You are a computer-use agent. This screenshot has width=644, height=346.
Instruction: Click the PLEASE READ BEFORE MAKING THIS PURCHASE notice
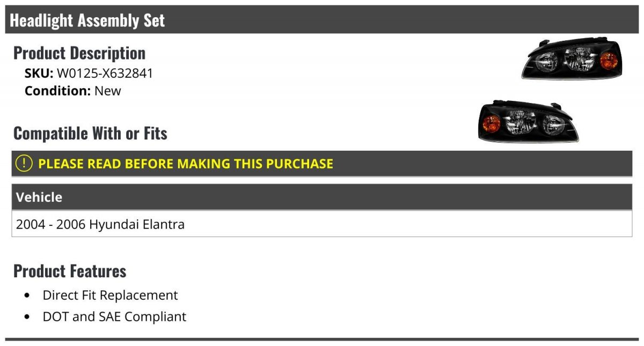point(186,164)
